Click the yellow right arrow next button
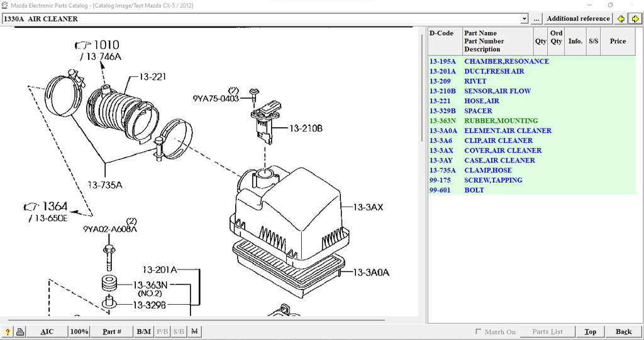Screen dimensions: 644x340 [x=635, y=19]
